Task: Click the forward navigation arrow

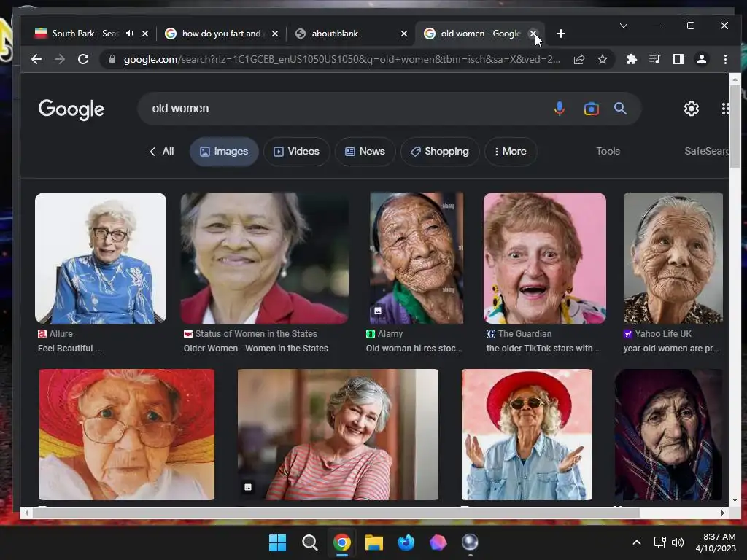Action: pyautogui.click(x=60, y=59)
